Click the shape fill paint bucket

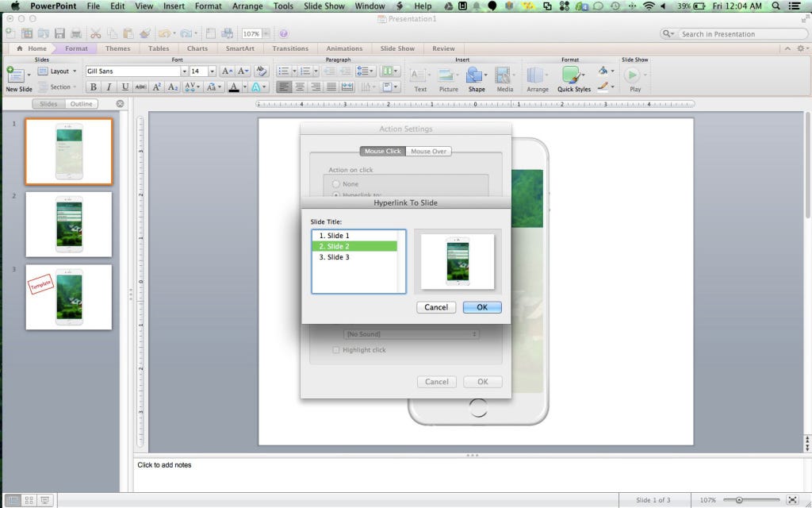tap(603, 71)
